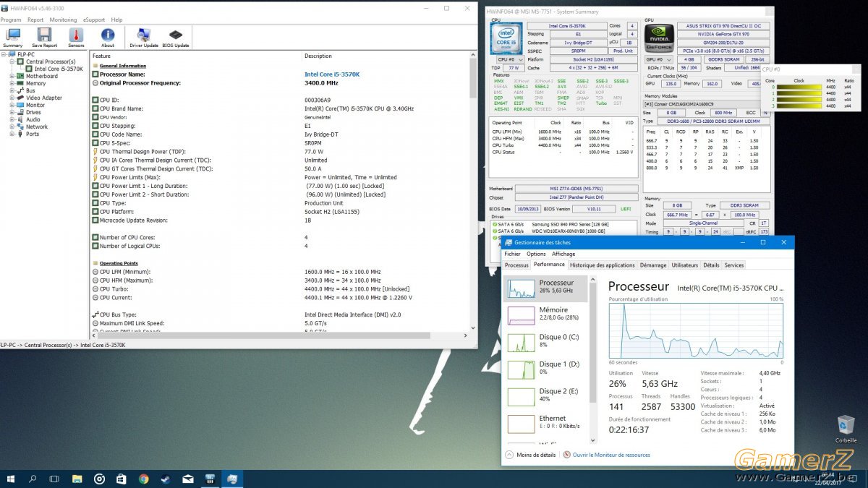Open the Program menu in HWiNFO64
Image resolution: width=868 pixels, height=488 pixels.
point(12,20)
